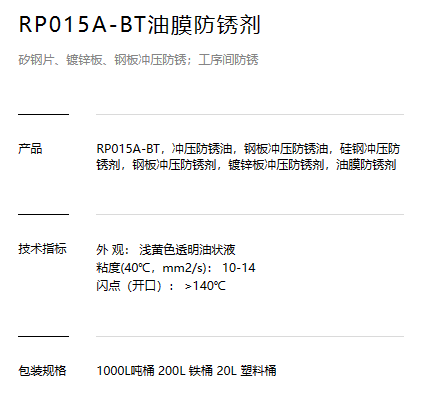Image resolution: width=421 pixels, height=412 pixels.
Task: Select the 产品 section label
Action: coord(30,149)
